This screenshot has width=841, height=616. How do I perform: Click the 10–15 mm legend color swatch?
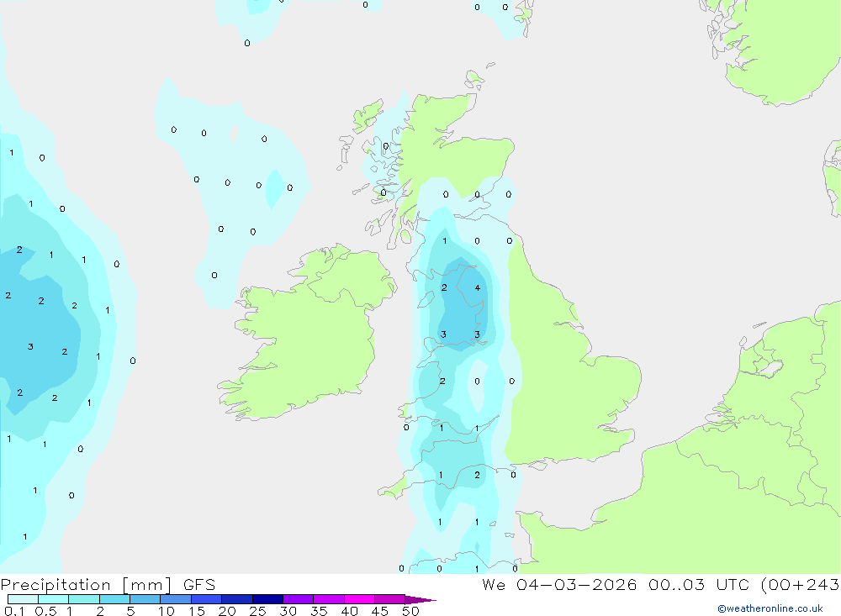click(x=176, y=599)
